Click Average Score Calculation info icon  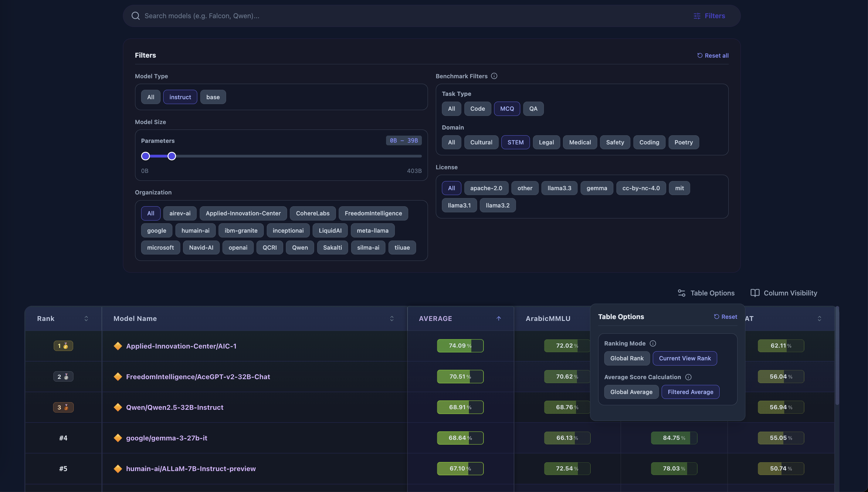tap(688, 377)
